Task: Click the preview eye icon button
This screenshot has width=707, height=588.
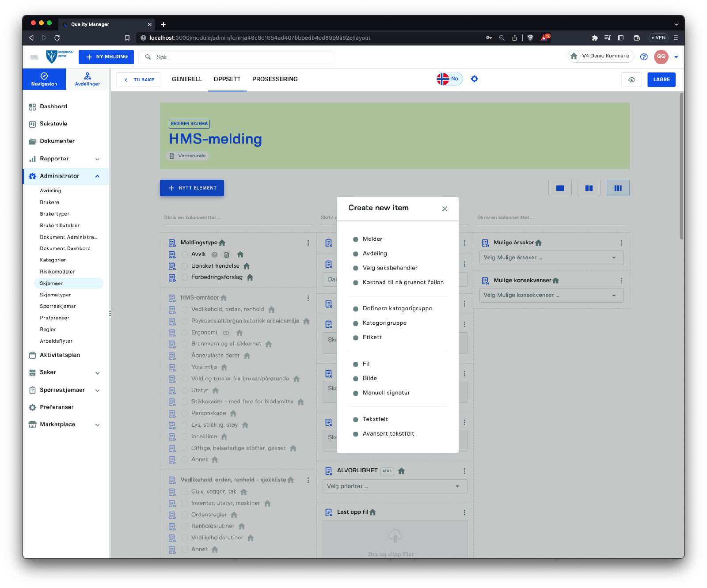Action: point(631,80)
